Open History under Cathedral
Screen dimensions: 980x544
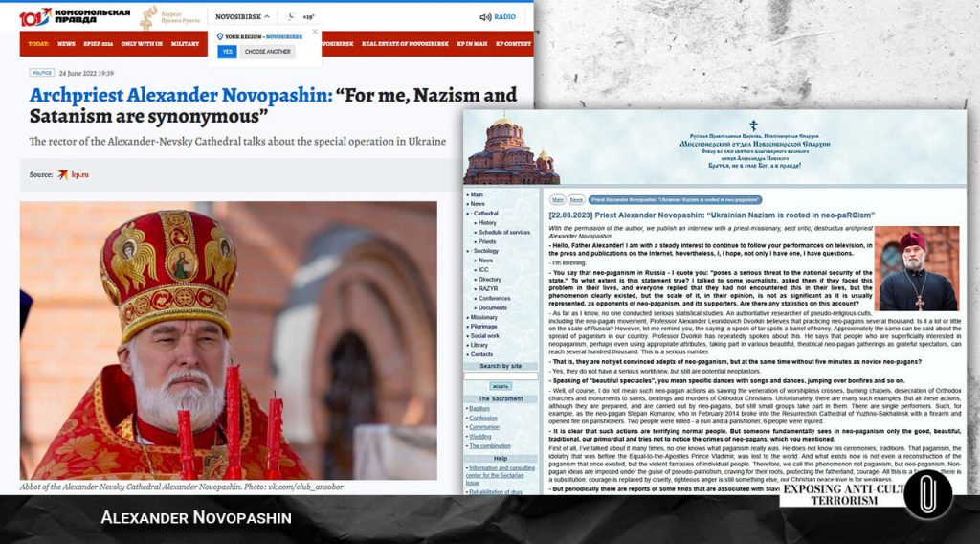tap(487, 222)
